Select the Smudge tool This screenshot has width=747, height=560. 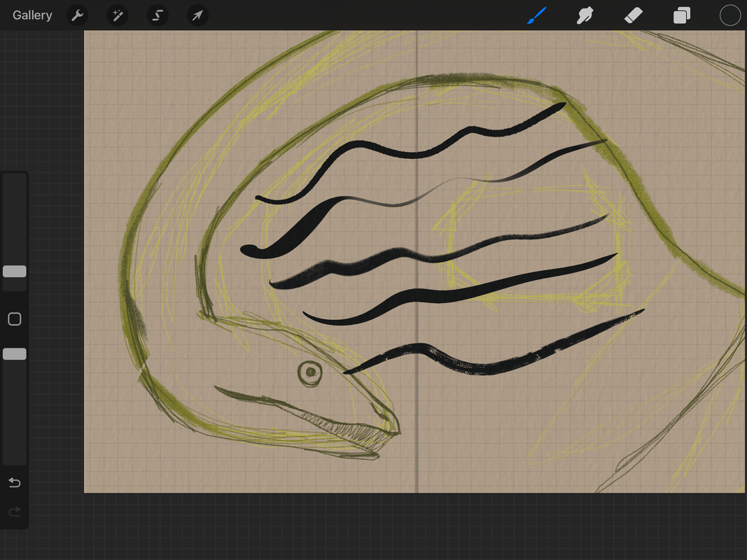(585, 15)
